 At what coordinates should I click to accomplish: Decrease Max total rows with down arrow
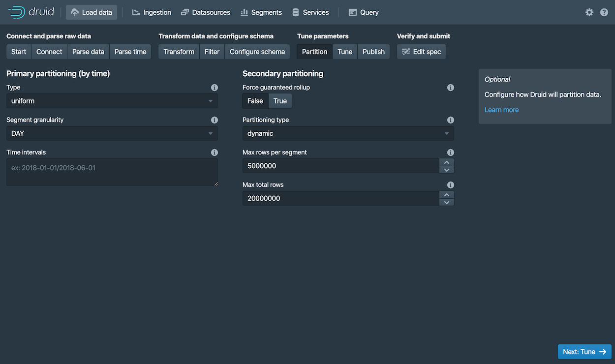[446, 202]
